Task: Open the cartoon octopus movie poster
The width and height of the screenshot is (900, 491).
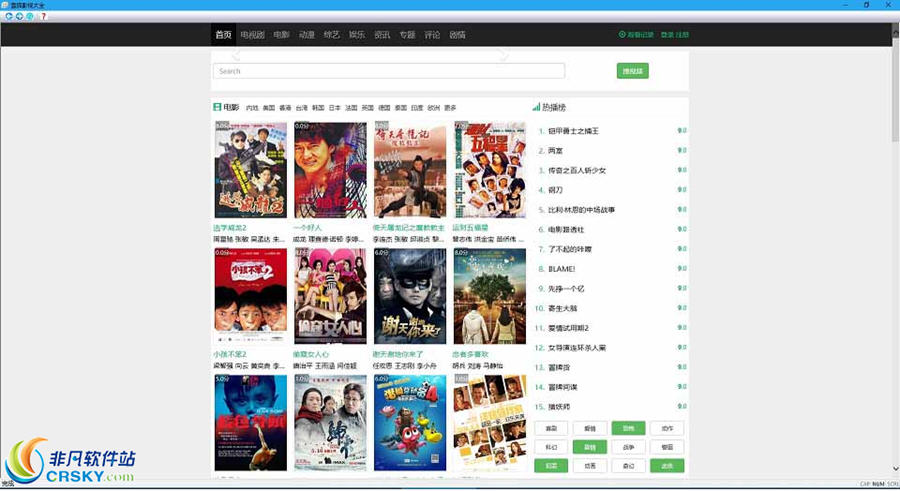Action: click(x=410, y=423)
